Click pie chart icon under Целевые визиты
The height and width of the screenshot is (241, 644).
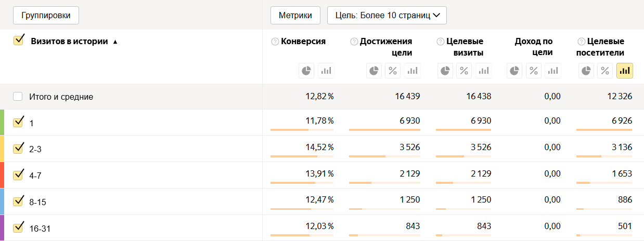[x=445, y=71]
